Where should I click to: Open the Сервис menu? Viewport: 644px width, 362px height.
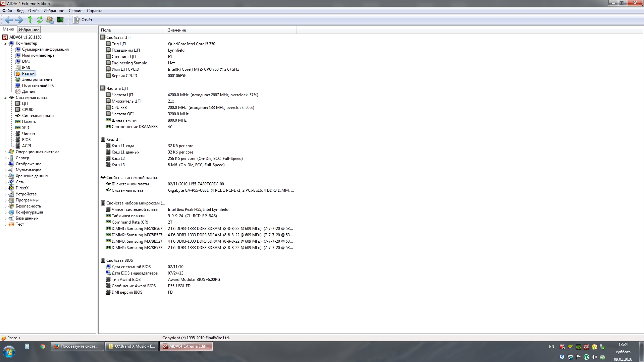coord(75,11)
